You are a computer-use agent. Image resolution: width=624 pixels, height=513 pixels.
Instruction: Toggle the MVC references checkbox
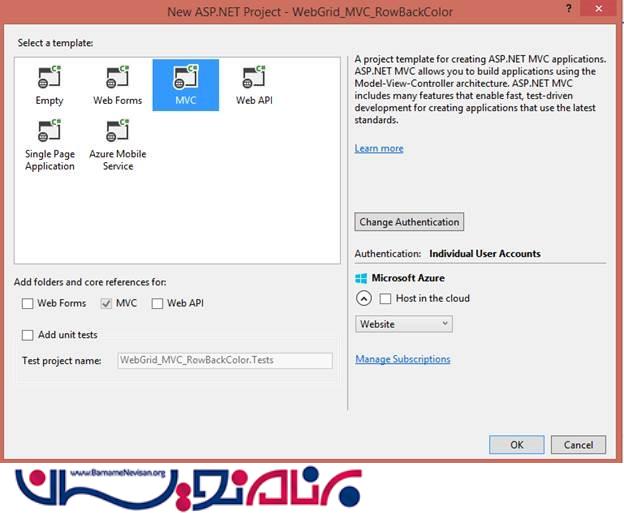click(106, 303)
